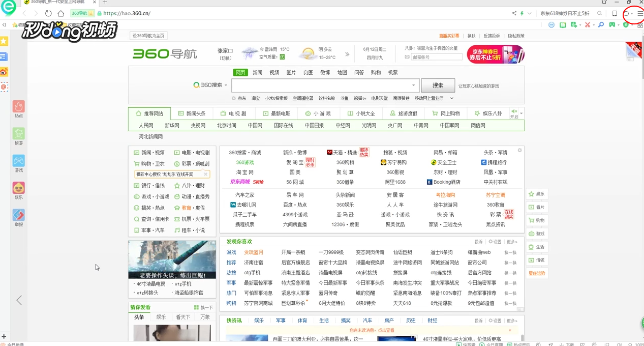Click the 360导航 logo

165,54
